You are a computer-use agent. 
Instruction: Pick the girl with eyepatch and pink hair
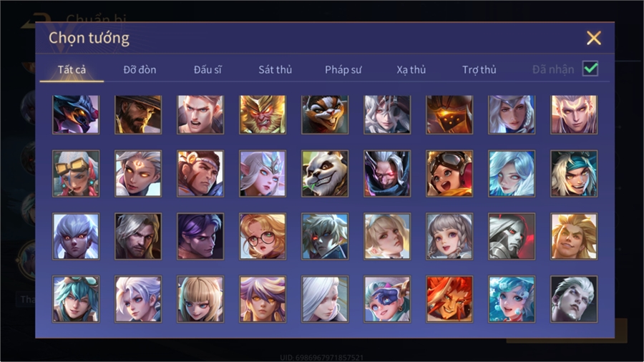(387, 299)
